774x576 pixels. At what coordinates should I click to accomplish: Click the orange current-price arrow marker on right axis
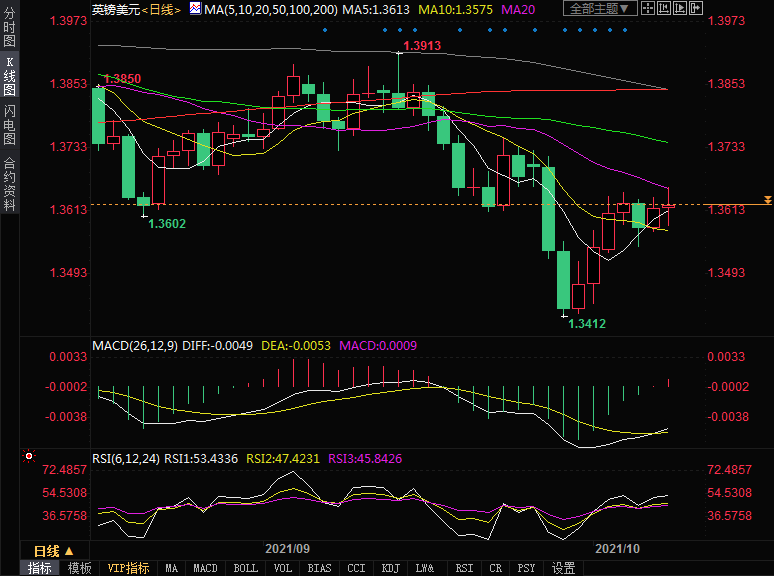767,200
